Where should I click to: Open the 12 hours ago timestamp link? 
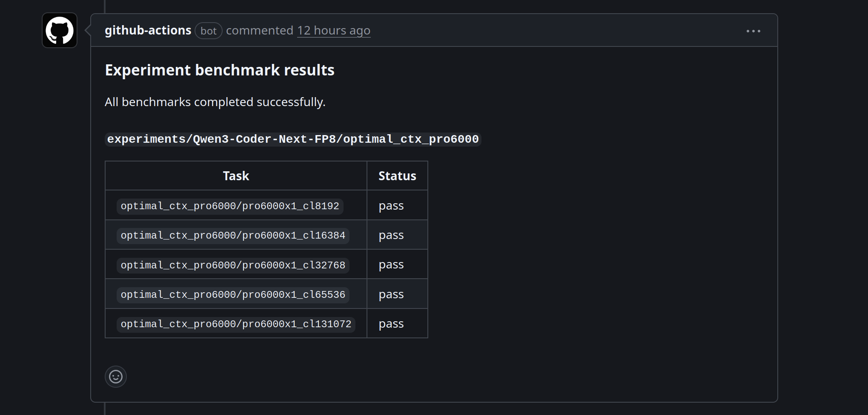click(x=334, y=30)
